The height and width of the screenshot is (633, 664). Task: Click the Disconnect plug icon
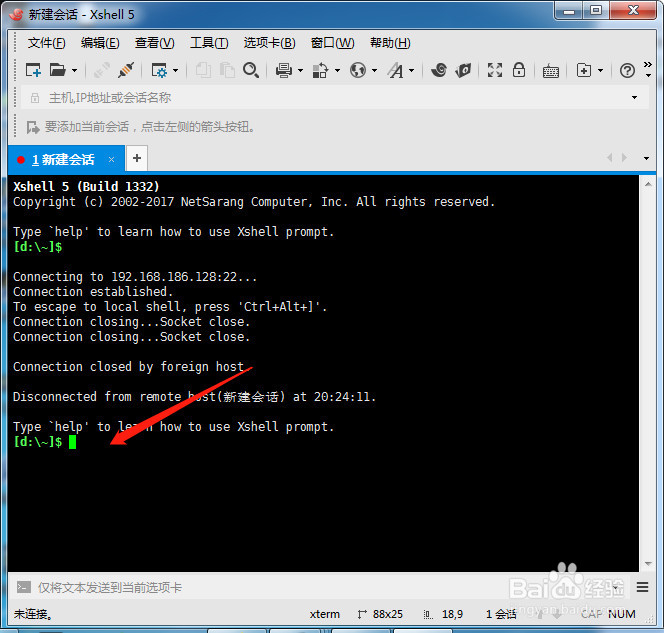[126, 70]
